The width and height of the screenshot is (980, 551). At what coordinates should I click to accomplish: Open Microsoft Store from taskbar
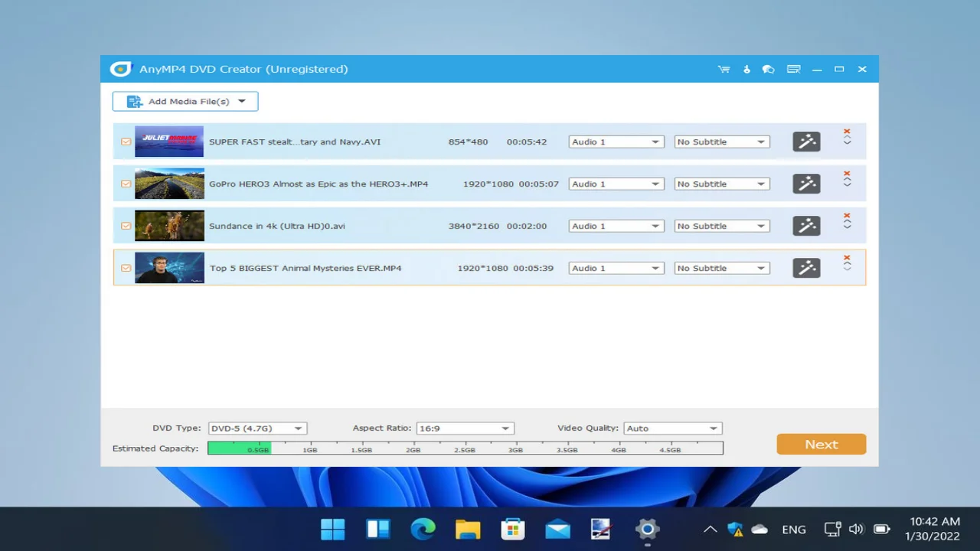click(512, 529)
